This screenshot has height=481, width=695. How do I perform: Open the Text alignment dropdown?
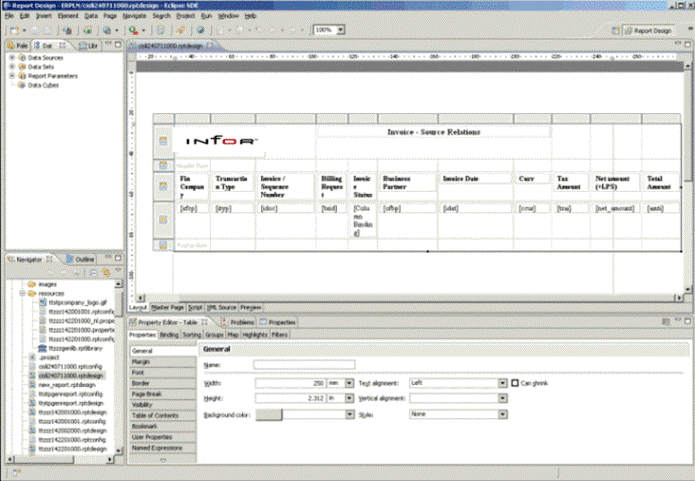click(x=500, y=382)
